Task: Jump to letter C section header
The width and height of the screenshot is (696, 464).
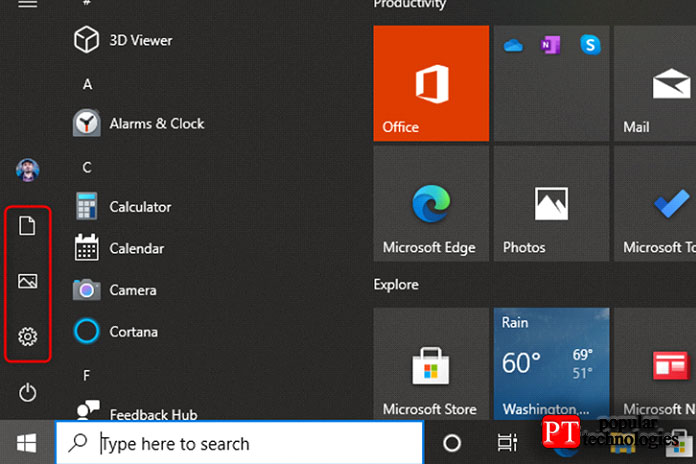Action: (x=87, y=167)
